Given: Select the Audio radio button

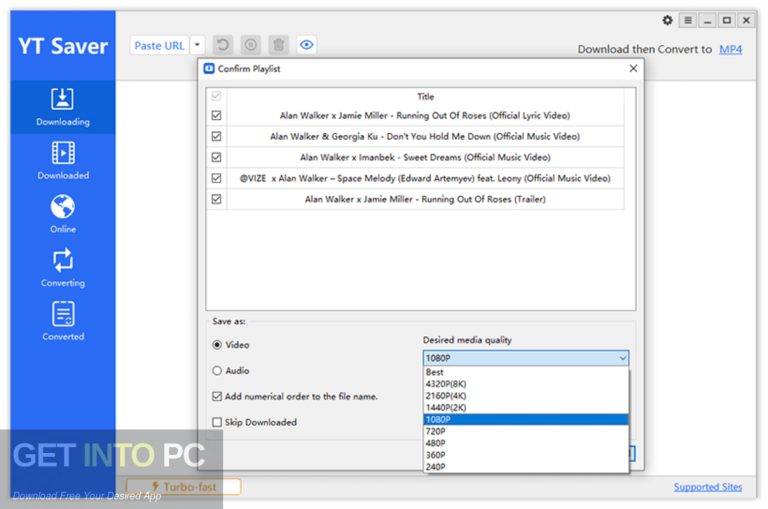Looking at the screenshot, I should tap(217, 370).
